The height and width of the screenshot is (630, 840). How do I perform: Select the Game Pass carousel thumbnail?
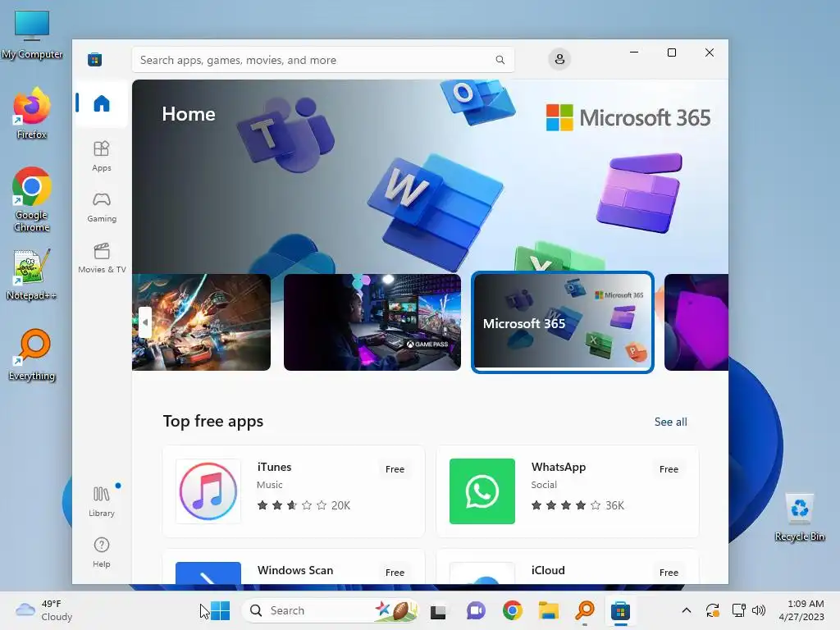click(372, 322)
